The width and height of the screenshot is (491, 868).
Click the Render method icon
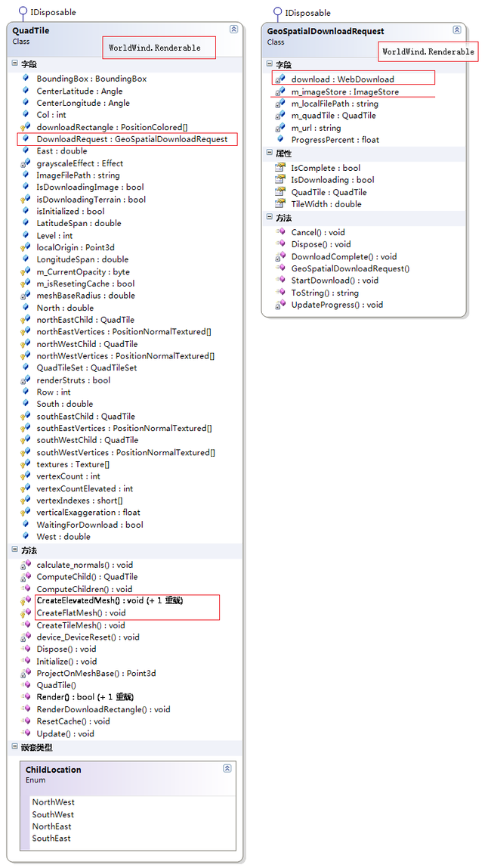tap(26, 697)
